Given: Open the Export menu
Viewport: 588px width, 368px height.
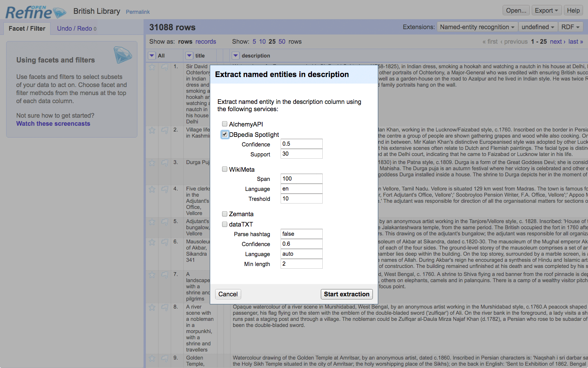Looking at the screenshot, I should click(546, 10).
